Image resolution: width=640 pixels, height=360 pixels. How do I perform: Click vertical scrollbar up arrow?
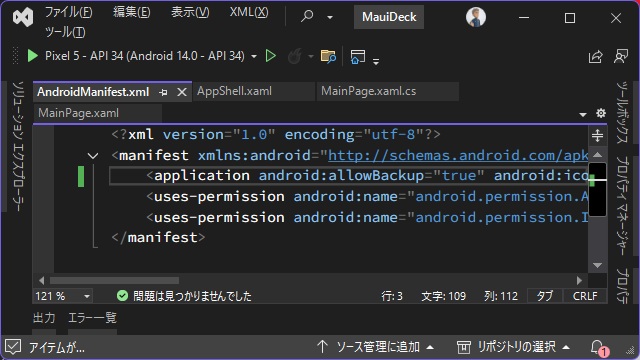598,154
